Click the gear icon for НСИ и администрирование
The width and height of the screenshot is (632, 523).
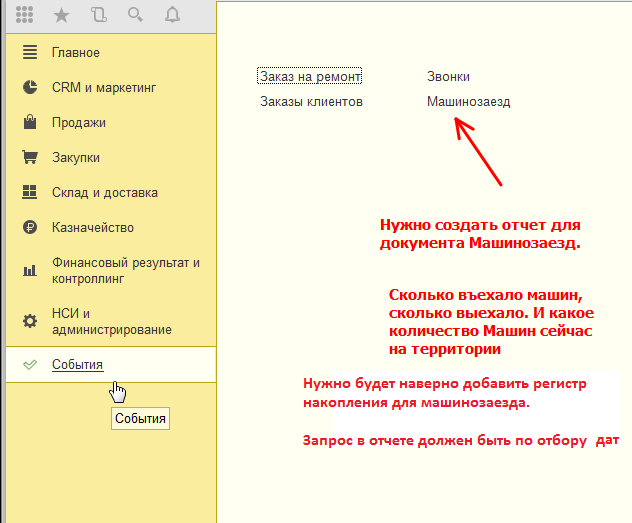30,321
